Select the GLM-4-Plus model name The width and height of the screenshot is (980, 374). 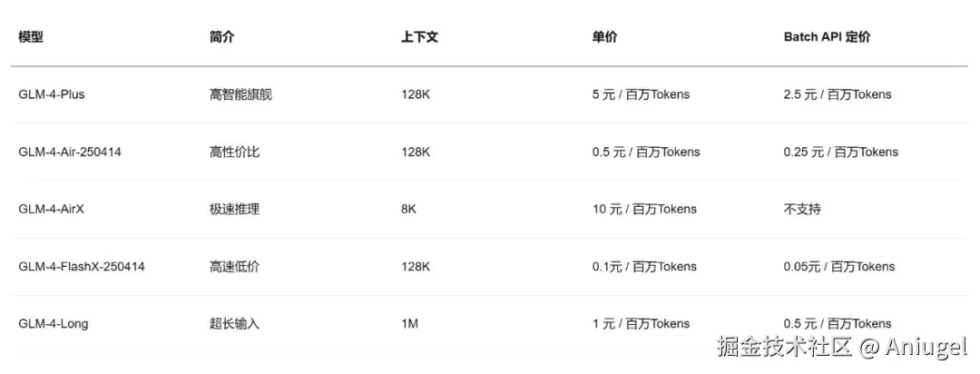[x=51, y=94]
